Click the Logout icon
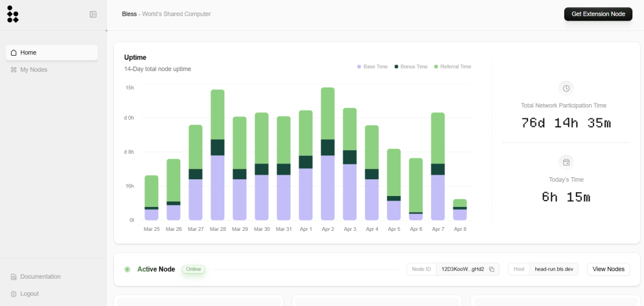The image size is (644, 306). pos(14,294)
